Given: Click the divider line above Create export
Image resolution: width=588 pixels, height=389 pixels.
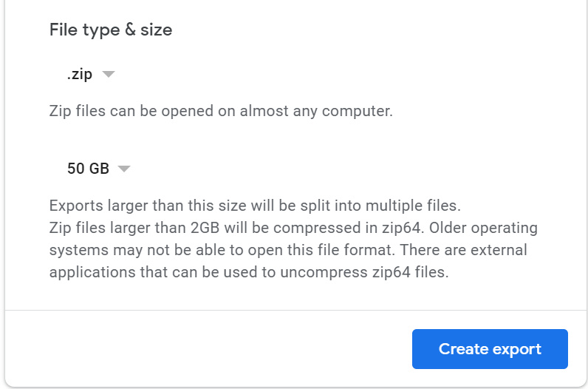Looking at the screenshot, I should (x=296, y=311).
